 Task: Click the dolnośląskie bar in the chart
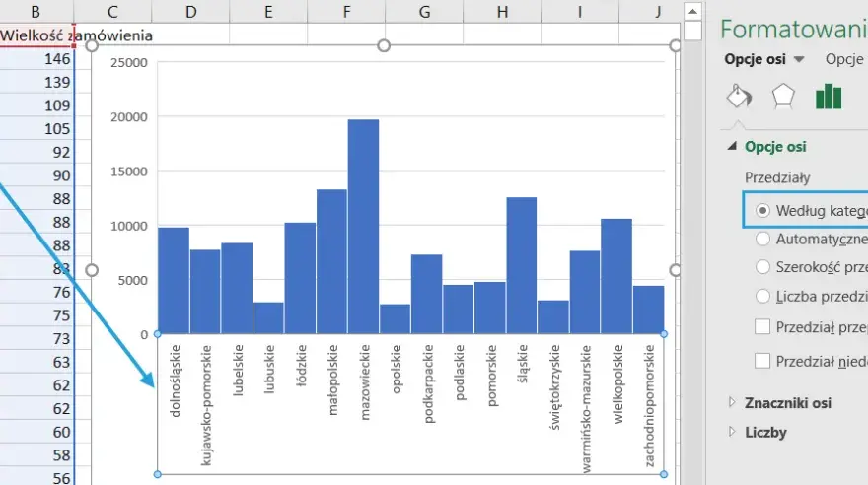174,280
